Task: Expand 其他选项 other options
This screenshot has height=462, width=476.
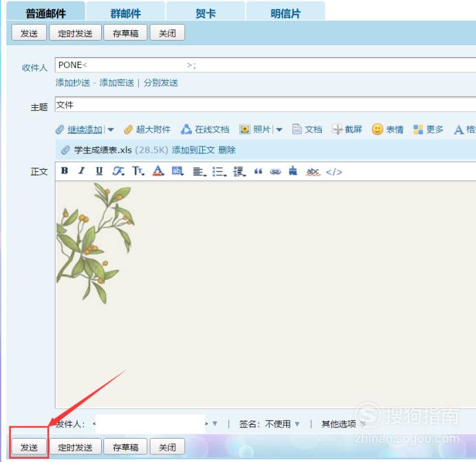Action: tap(343, 423)
